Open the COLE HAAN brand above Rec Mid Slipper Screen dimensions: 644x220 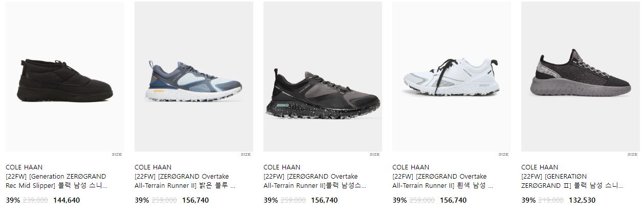point(24,167)
